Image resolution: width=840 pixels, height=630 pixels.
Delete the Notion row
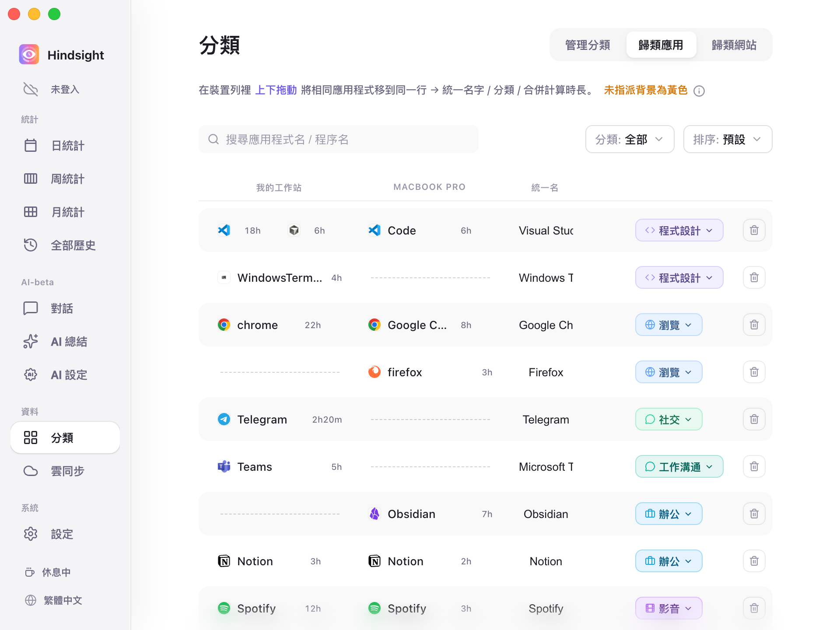(754, 561)
